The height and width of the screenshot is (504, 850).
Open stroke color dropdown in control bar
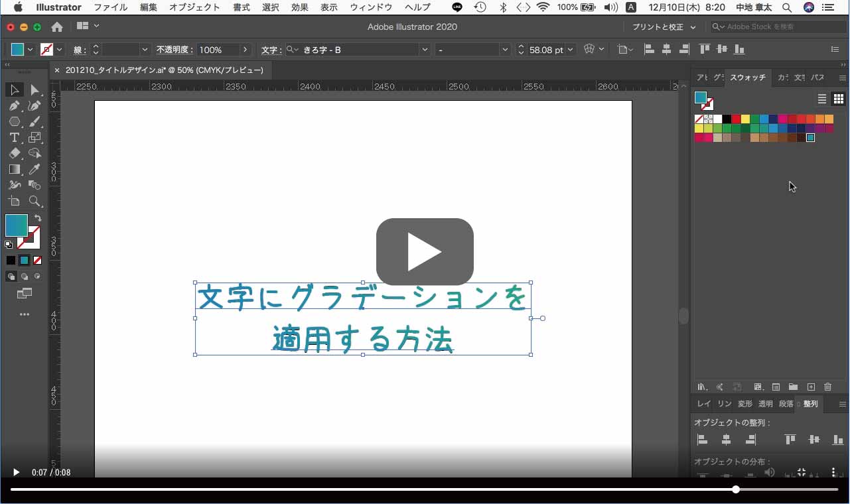coord(60,50)
